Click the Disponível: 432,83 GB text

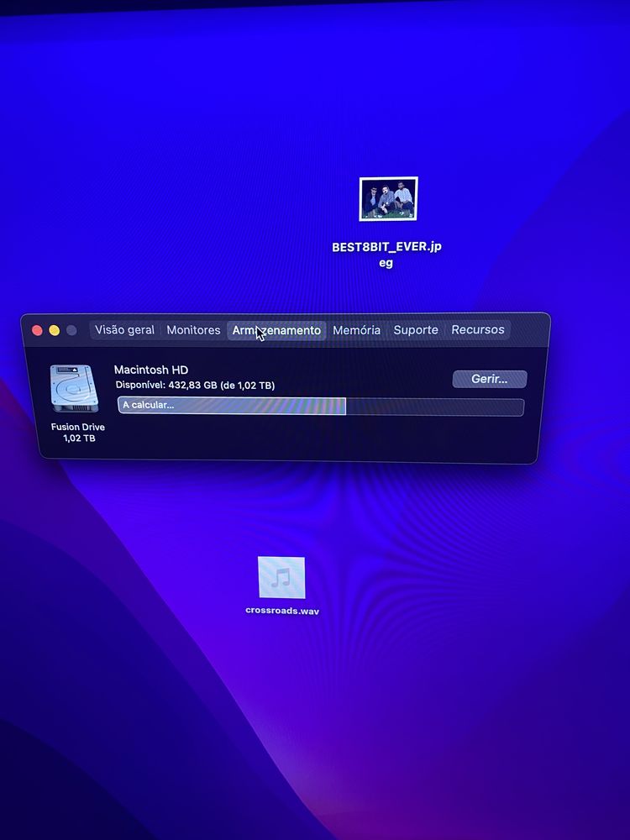point(195,386)
